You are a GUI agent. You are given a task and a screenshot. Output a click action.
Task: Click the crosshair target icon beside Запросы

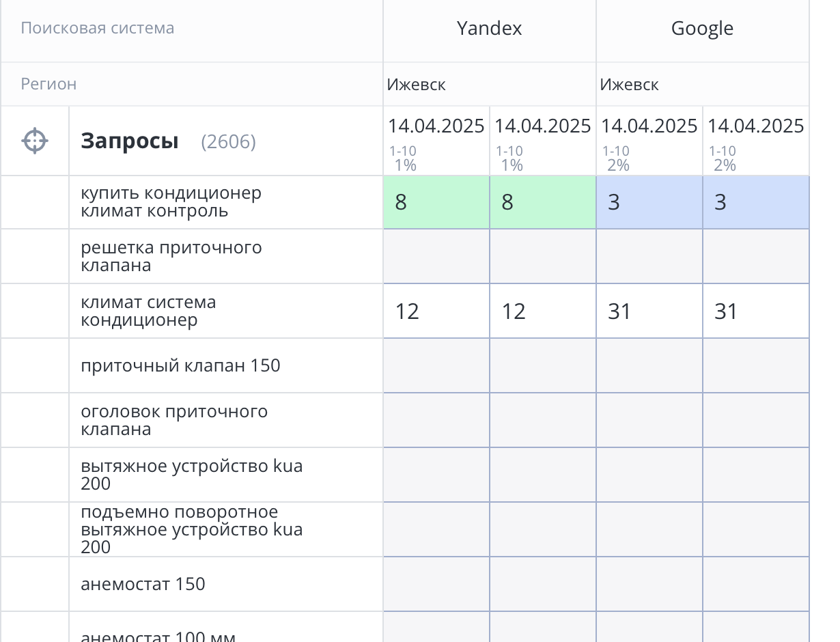point(35,141)
